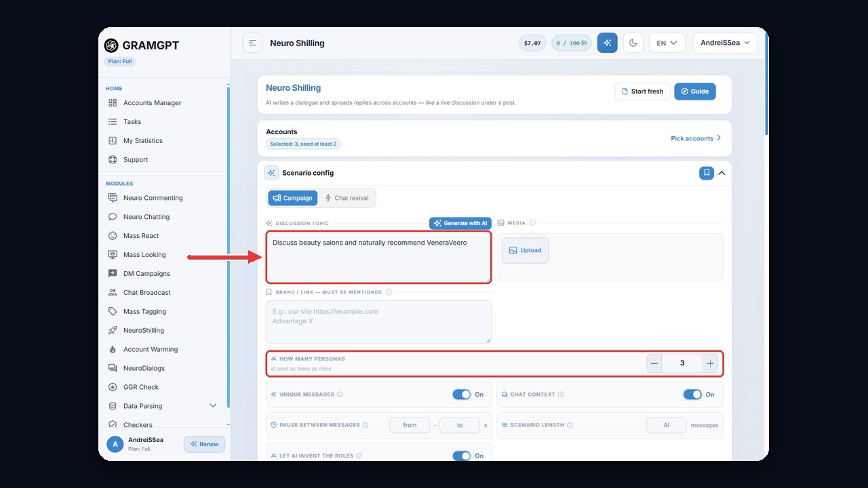Toggle Let AI Invent the Roles switch
This screenshot has width=868, height=488.
(462, 456)
